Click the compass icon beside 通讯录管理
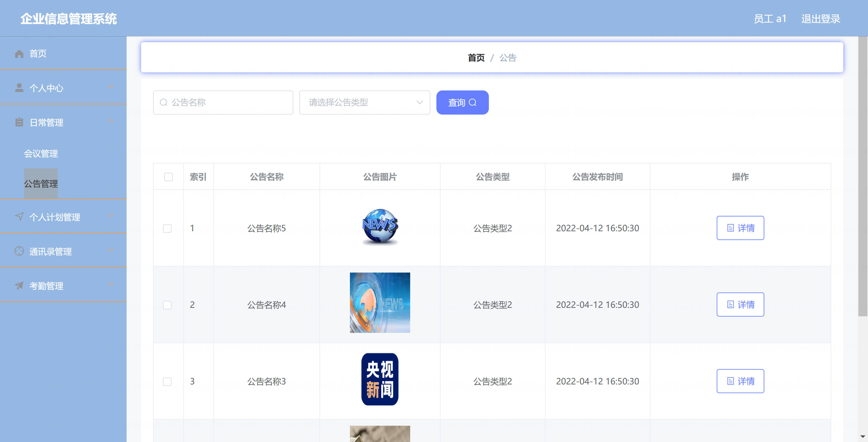Image resolution: width=868 pixels, height=442 pixels. (x=19, y=251)
